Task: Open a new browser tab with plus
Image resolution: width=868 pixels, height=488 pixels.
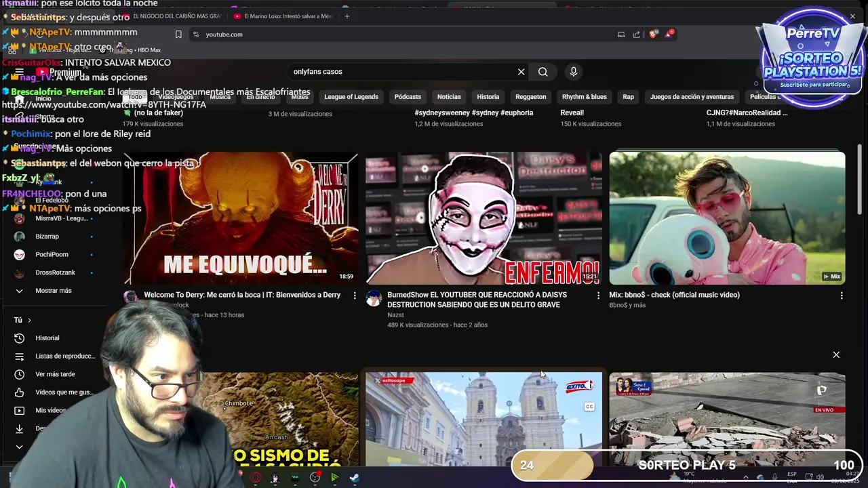Action: tap(347, 16)
